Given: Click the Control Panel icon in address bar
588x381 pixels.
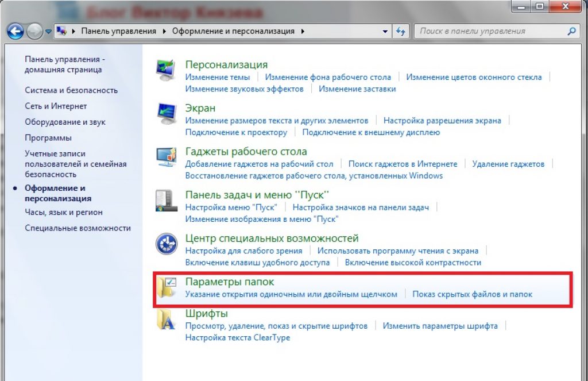Looking at the screenshot, I should [61, 31].
